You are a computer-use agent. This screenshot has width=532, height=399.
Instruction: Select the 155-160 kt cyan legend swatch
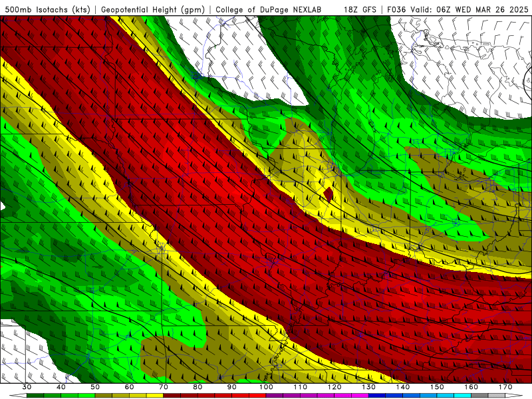[462, 396]
